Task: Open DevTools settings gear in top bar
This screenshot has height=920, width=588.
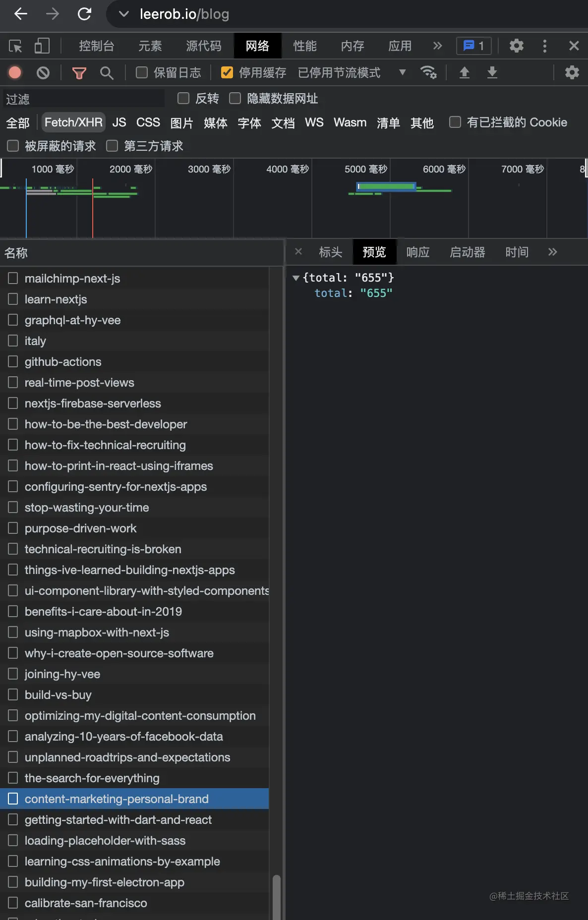Action: click(517, 46)
